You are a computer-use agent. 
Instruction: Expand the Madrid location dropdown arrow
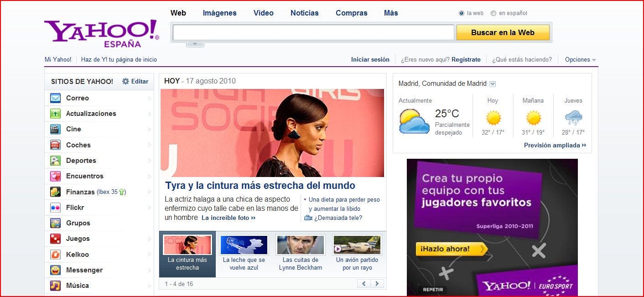tap(493, 84)
